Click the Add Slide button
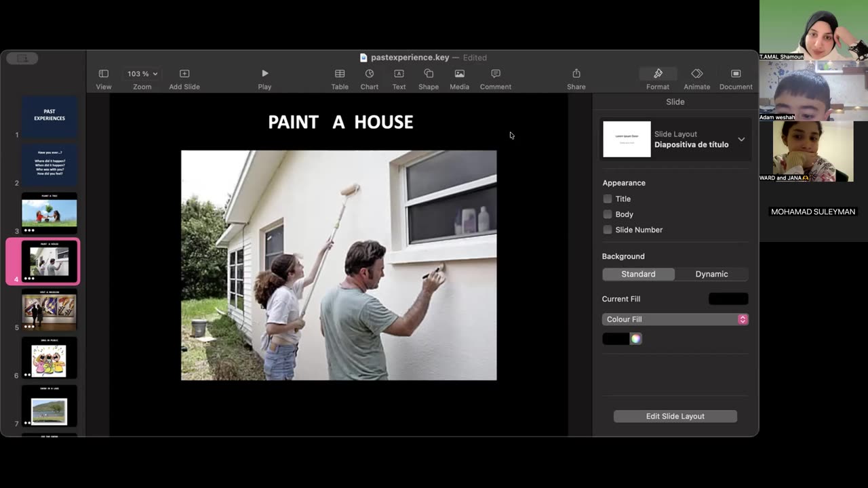868x488 pixels. (184, 79)
